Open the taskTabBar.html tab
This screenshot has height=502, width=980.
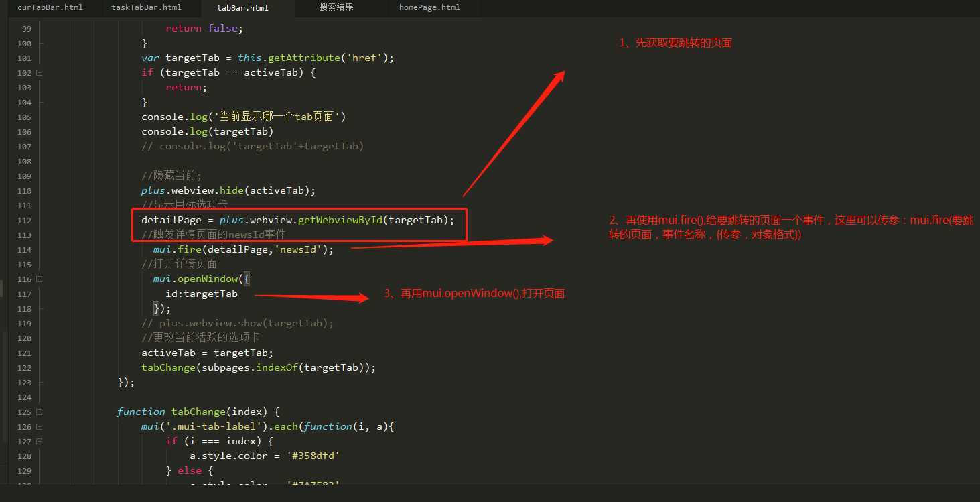tap(146, 7)
